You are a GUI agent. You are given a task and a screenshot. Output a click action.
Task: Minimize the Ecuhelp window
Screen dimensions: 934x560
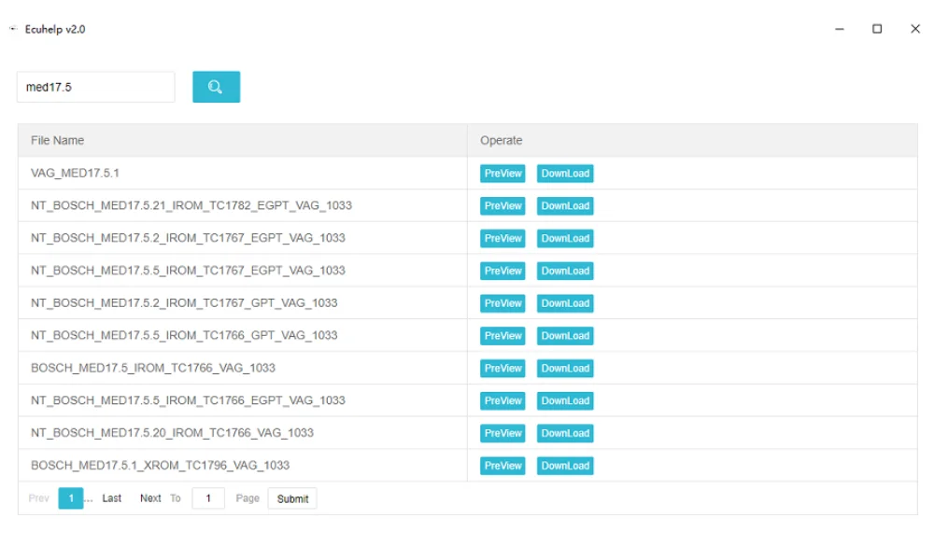[840, 29]
